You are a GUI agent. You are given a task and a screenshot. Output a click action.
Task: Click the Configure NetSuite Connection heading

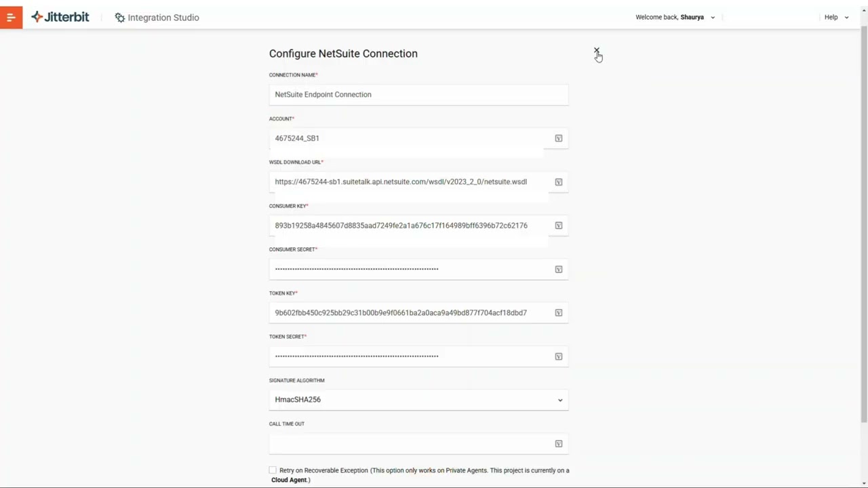[x=343, y=54]
